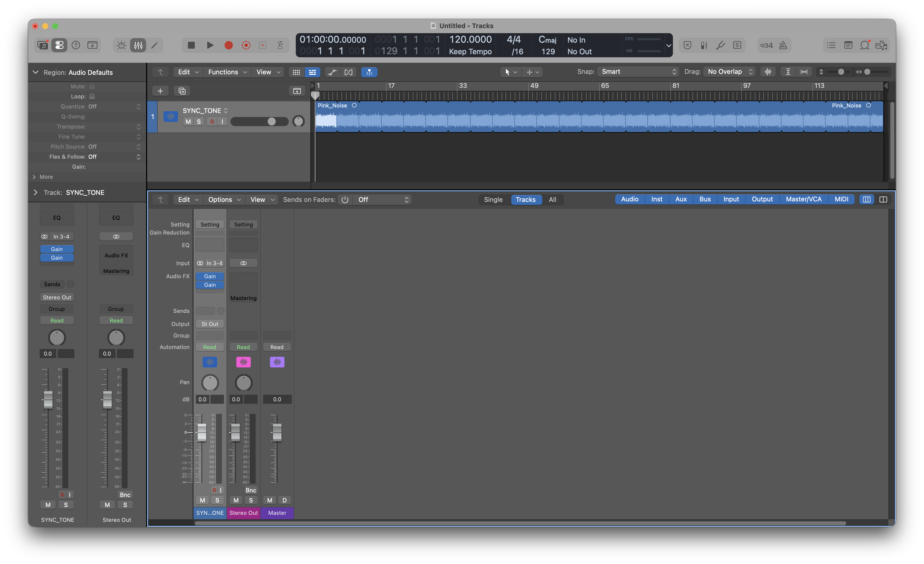Image resolution: width=924 pixels, height=564 pixels.
Task: Toggle the Loop checkbox in Region inspector
Action: (x=92, y=96)
